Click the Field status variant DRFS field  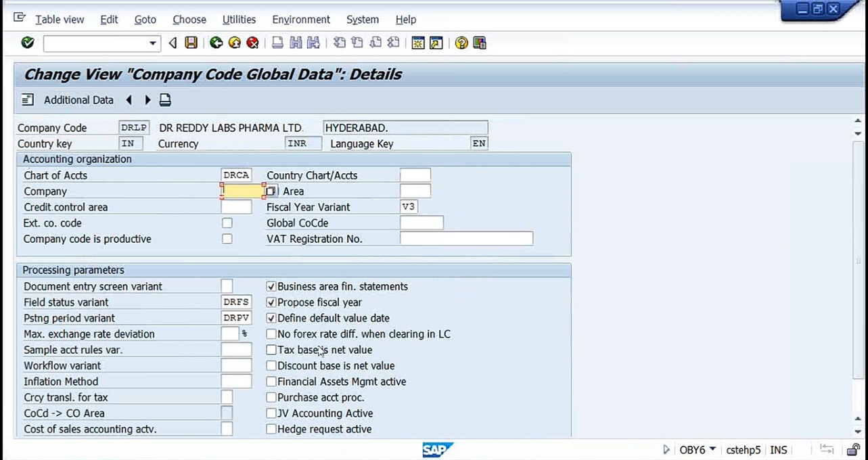tap(236, 302)
